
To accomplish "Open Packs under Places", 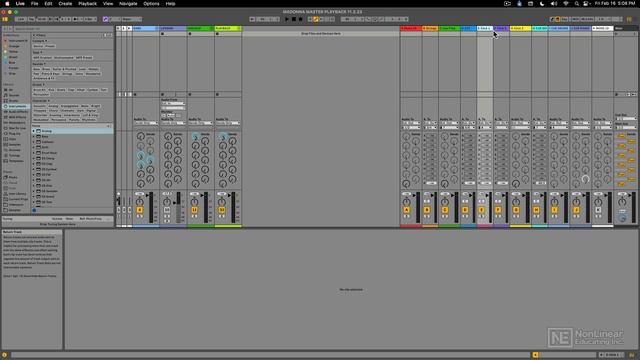I will [x=13, y=178].
